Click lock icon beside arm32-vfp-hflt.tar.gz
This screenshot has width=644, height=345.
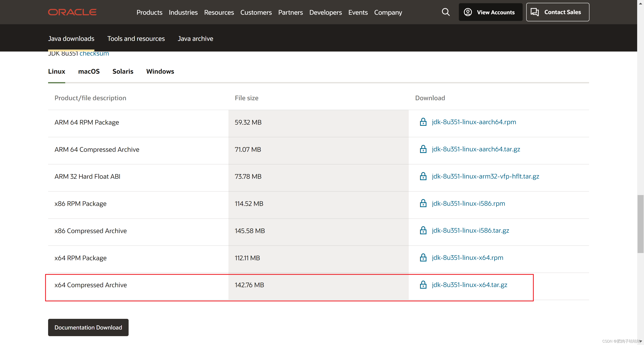[423, 176]
